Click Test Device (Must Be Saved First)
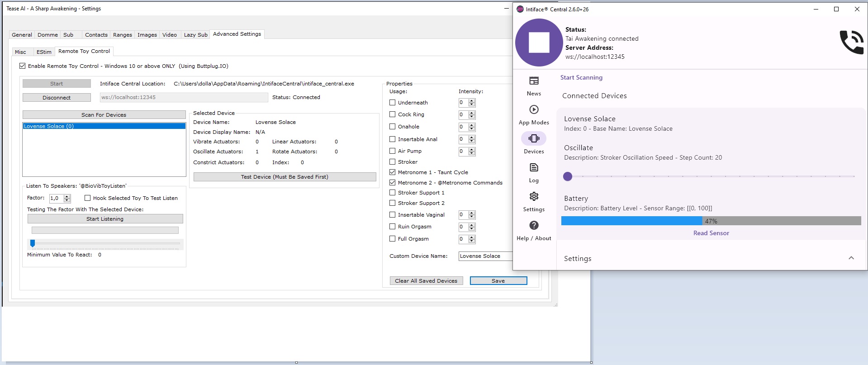 click(285, 177)
